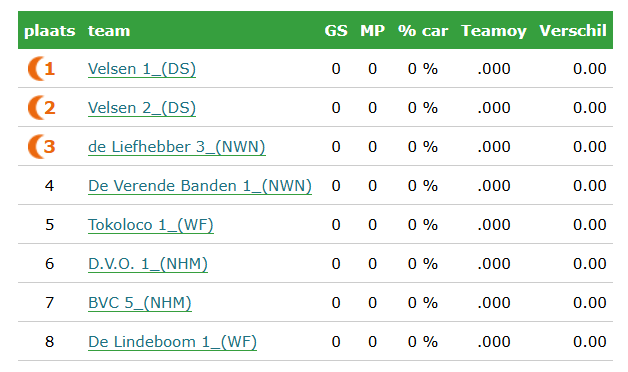628x372 pixels.
Task: Open De Verende Banden 1_(NWN) link
Action: [200, 186]
